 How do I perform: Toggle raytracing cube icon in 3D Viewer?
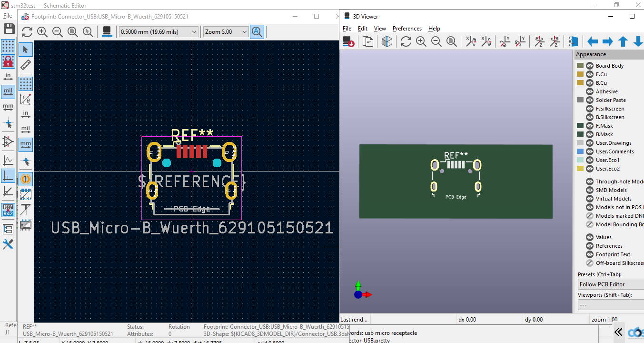coord(387,41)
